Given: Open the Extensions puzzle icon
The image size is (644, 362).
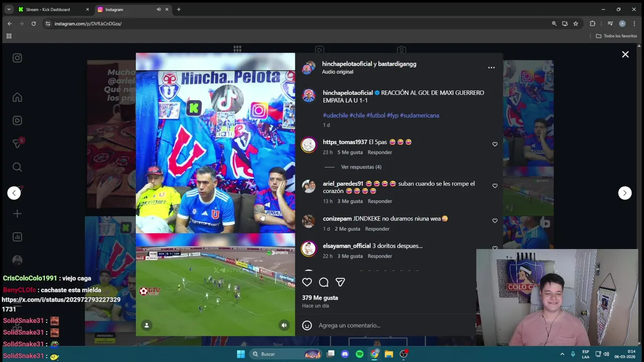Looking at the screenshot, I should coord(593,24).
